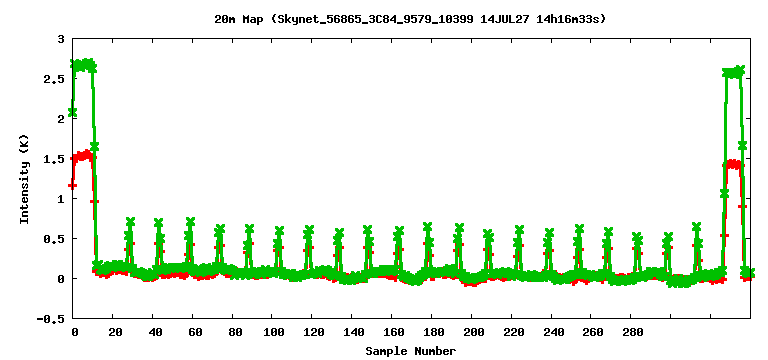Click the green peak near sample 178

428,227
